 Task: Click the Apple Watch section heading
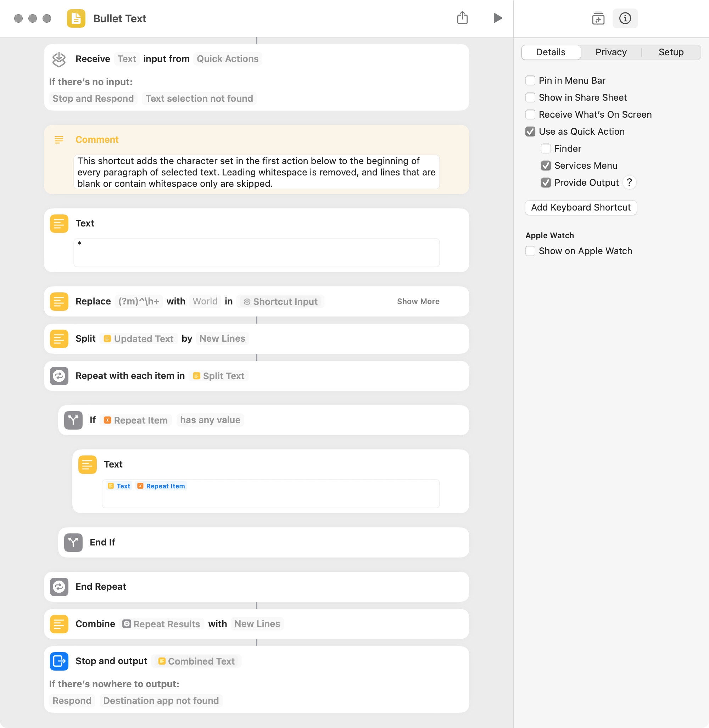click(549, 235)
